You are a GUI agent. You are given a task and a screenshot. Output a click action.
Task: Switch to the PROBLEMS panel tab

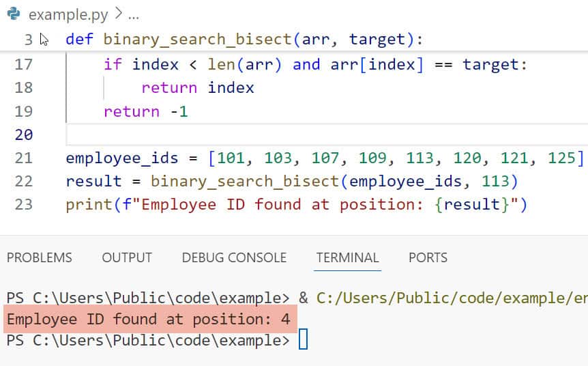pos(40,257)
